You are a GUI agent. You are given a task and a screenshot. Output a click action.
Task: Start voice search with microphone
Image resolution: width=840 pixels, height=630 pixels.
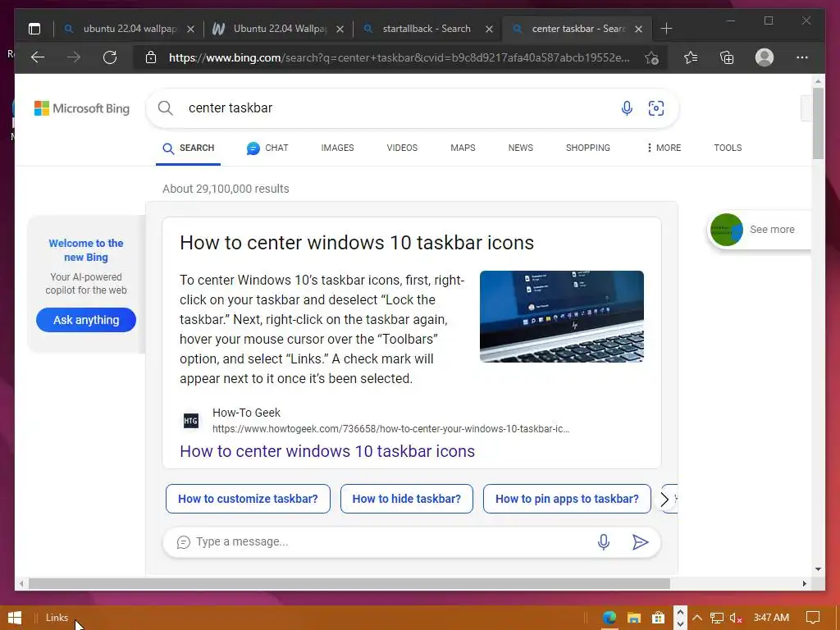[627, 108]
